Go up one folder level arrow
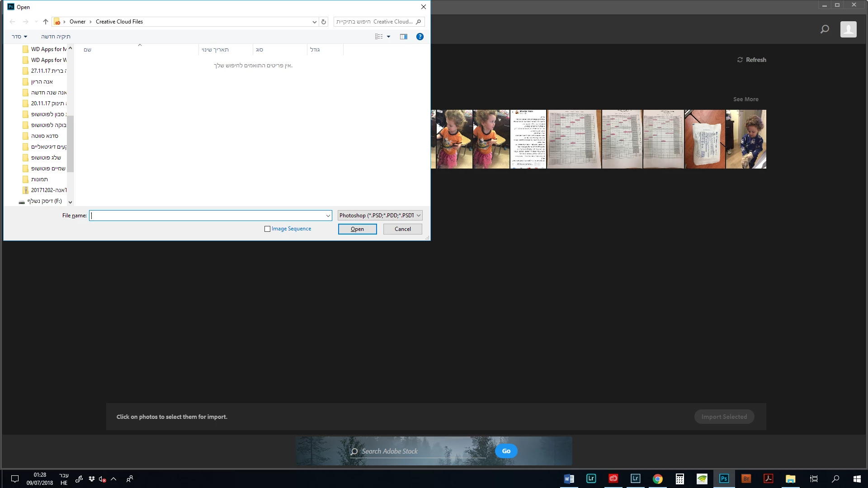The image size is (868, 488). [x=46, y=22]
